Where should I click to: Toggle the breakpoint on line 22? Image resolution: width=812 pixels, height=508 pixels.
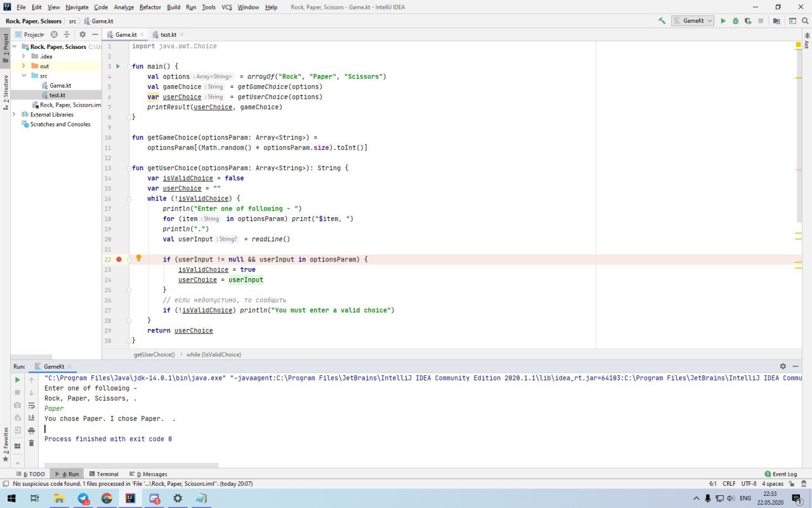pos(119,259)
